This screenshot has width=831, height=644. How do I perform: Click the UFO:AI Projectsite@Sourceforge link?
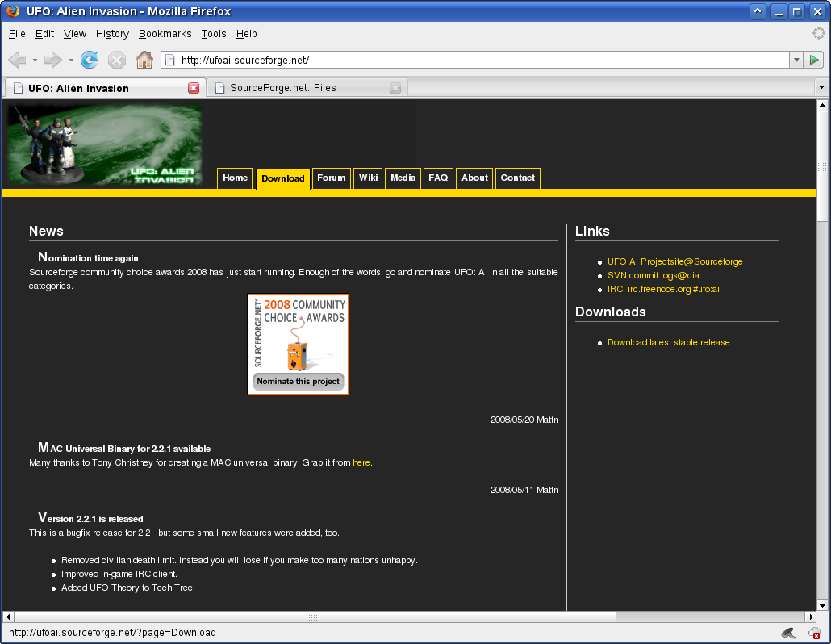tap(674, 261)
